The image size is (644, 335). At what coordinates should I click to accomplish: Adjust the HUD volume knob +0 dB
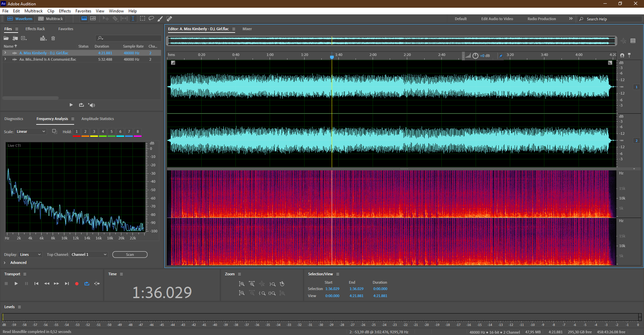click(475, 56)
